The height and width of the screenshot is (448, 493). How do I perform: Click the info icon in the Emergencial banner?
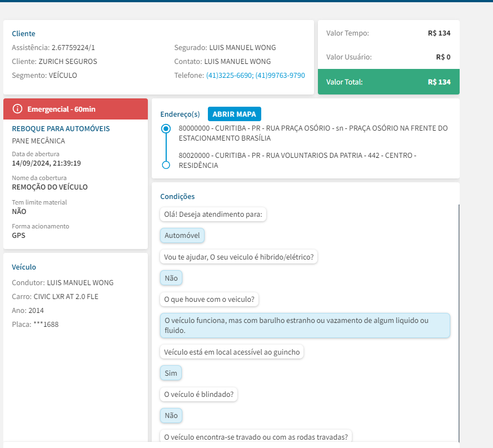tap(18, 109)
